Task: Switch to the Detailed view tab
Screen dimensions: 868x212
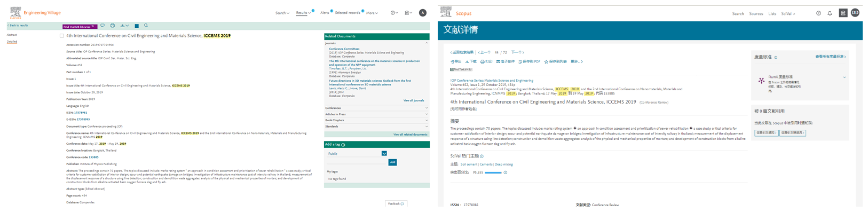Action: pyautogui.click(x=12, y=41)
